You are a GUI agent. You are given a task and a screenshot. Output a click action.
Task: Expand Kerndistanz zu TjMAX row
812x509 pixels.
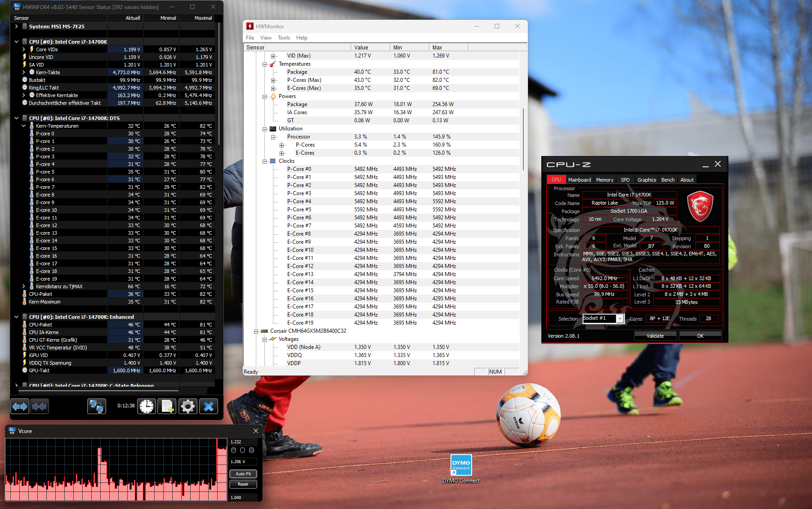pyautogui.click(x=24, y=286)
